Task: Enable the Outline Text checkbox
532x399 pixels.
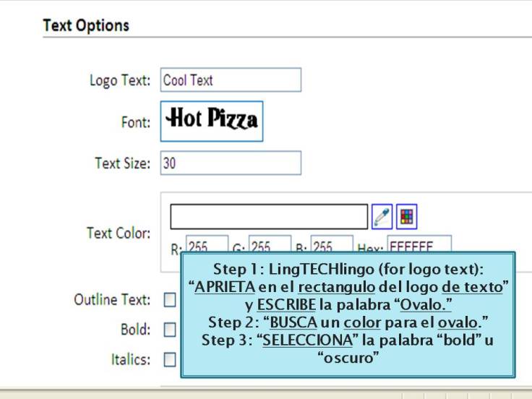Action: pyautogui.click(x=170, y=300)
